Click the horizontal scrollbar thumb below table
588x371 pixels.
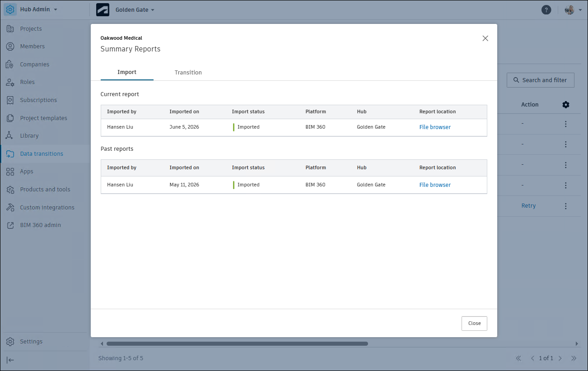[x=237, y=343]
